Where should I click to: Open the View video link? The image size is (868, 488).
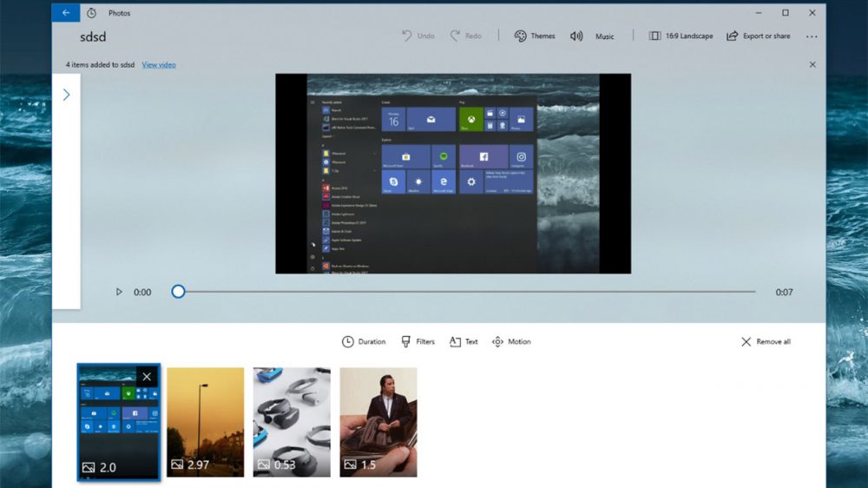(159, 64)
